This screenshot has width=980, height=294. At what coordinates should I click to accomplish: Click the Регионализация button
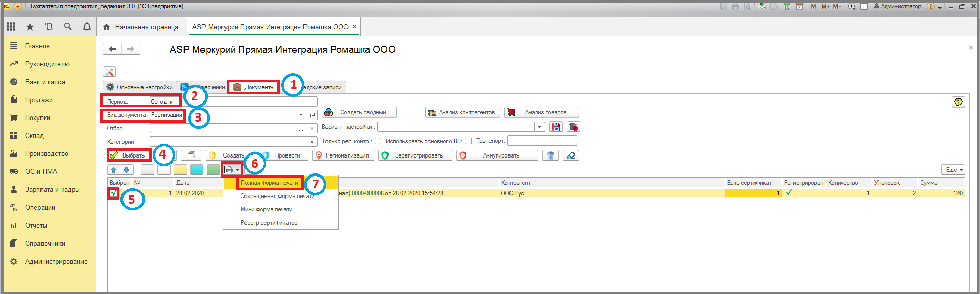[x=343, y=155]
